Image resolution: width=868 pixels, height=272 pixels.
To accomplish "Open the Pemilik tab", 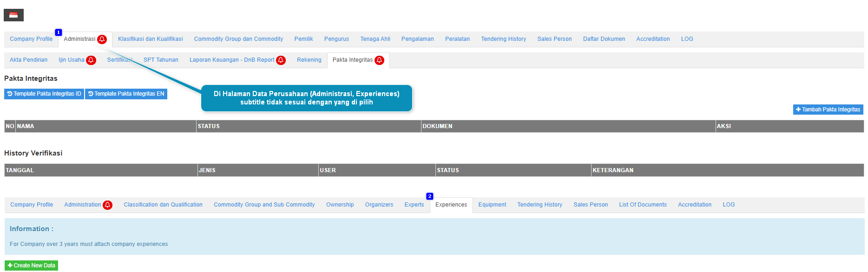I will click(304, 39).
